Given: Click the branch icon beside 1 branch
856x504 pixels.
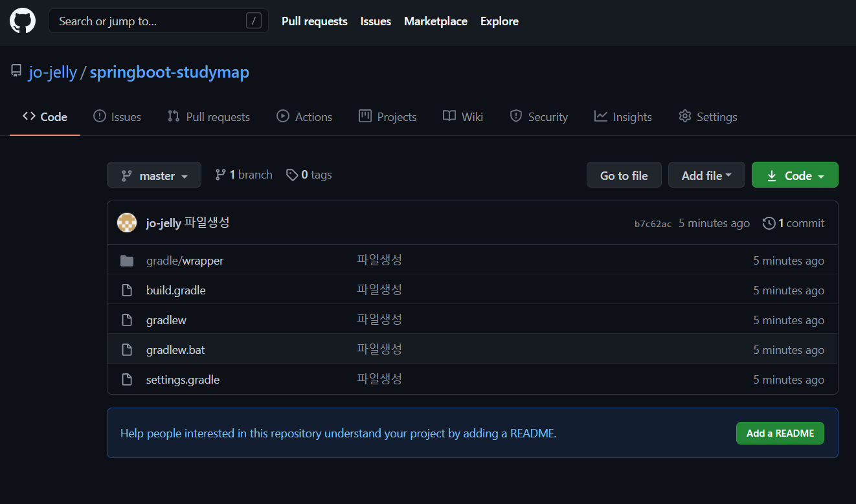Looking at the screenshot, I should click(220, 175).
